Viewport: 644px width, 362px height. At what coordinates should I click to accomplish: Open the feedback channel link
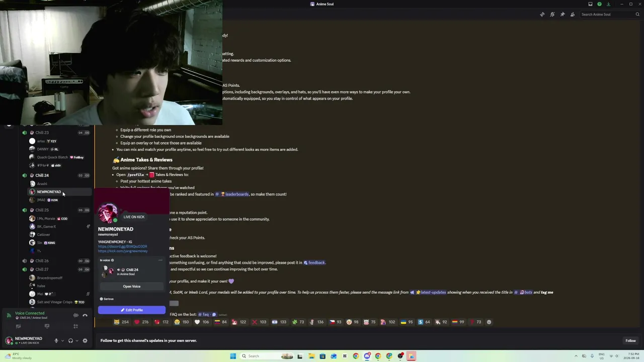click(314, 262)
